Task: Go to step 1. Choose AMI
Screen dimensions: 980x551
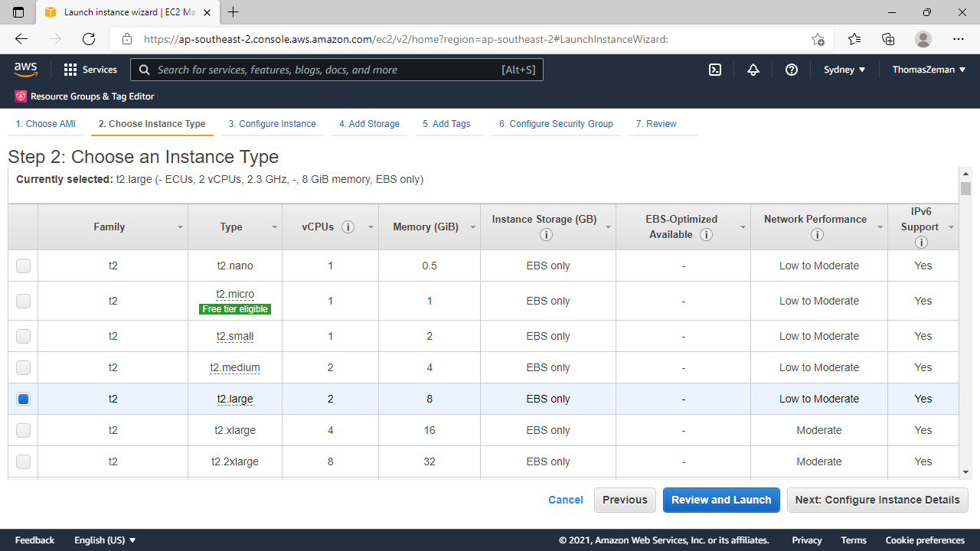Action: (46, 124)
